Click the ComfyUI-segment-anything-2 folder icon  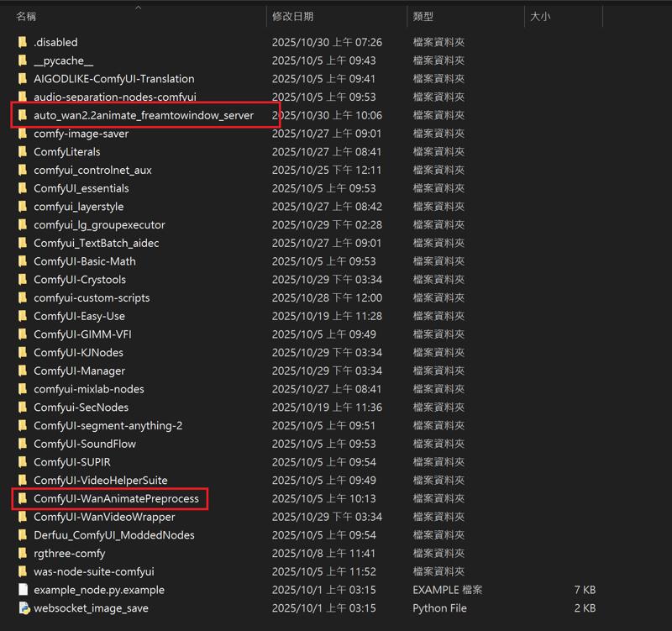click(23, 426)
